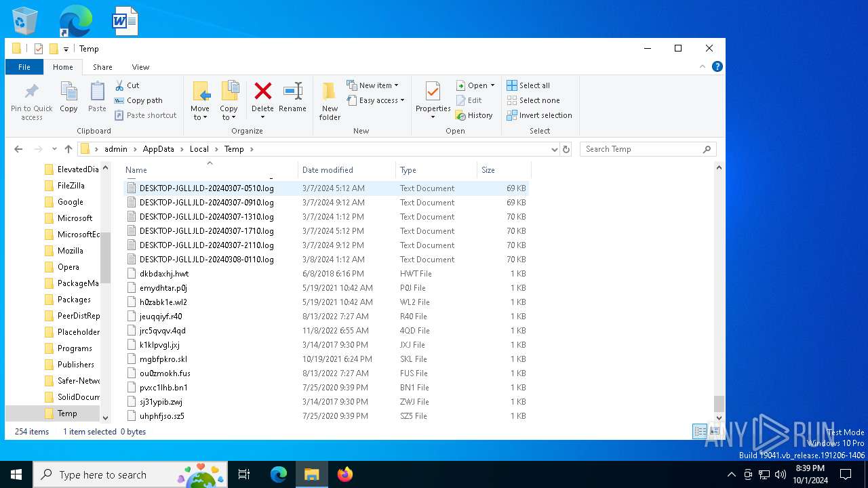Open the Windows Start menu
The image size is (868, 488).
pyautogui.click(x=16, y=474)
